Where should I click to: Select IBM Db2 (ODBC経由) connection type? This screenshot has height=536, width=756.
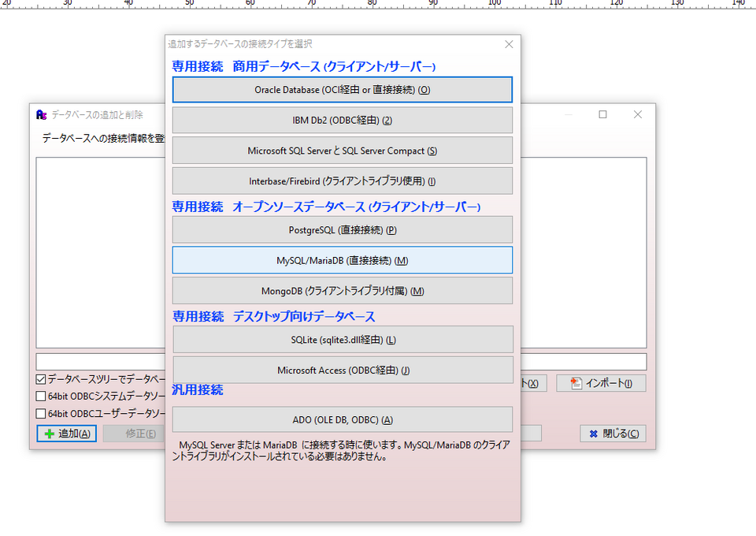[x=343, y=120]
